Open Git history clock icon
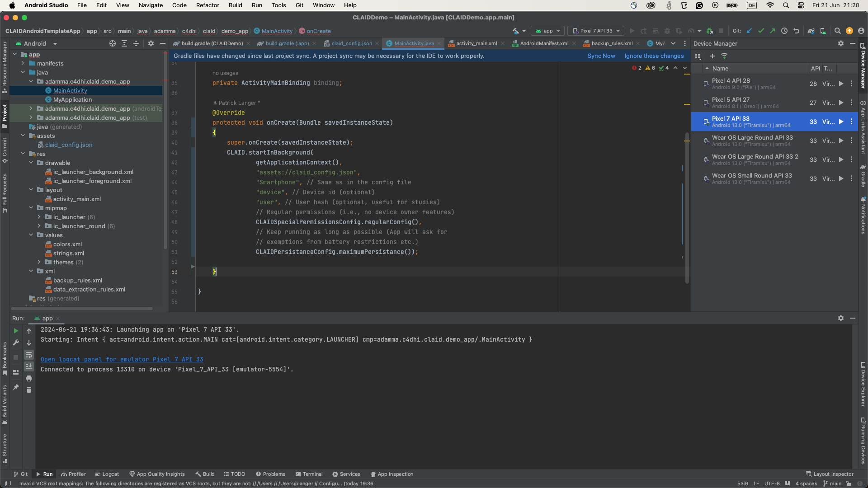868x488 pixels. click(x=784, y=31)
